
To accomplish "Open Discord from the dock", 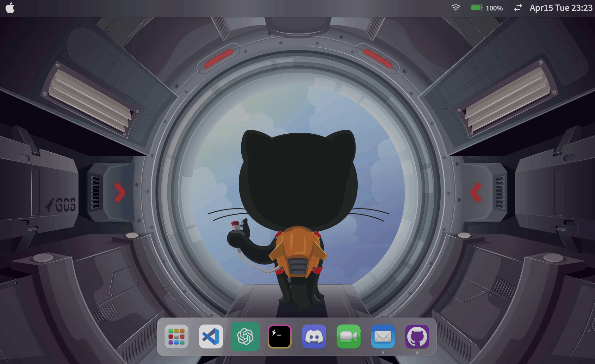I will [314, 337].
